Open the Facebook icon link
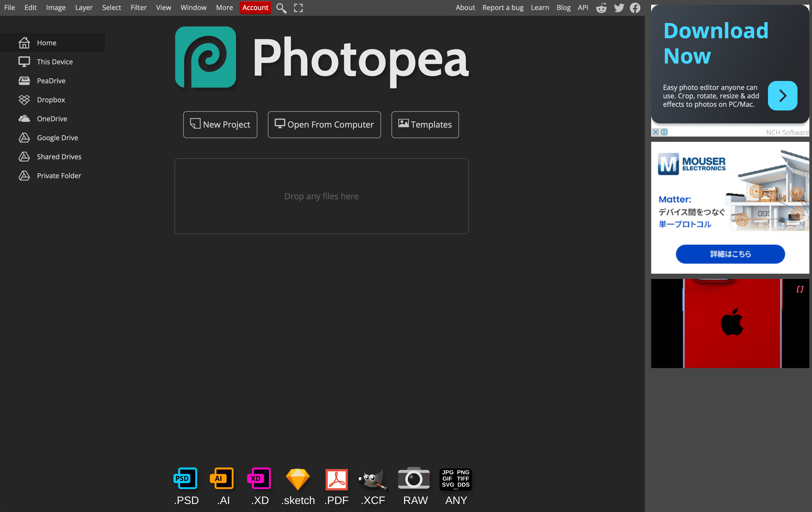The width and height of the screenshot is (812, 512). 635,8
